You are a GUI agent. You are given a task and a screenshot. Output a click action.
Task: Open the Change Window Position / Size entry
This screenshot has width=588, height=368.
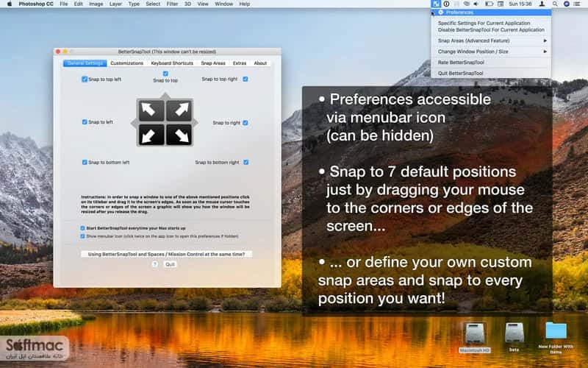pyautogui.click(x=491, y=52)
